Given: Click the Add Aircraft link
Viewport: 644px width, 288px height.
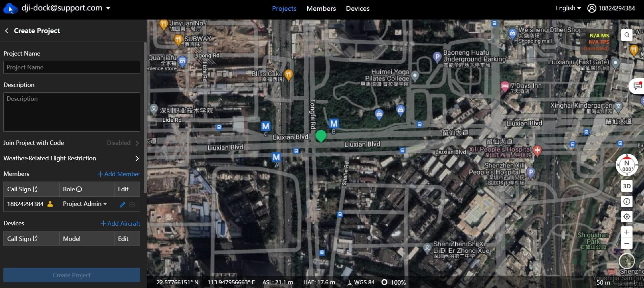Looking at the screenshot, I should [120, 224].
